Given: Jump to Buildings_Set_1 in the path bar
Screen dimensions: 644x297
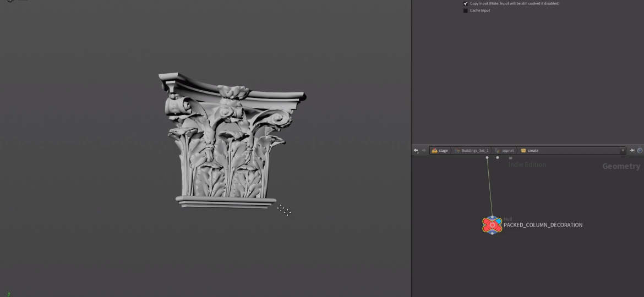Looking at the screenshot, I should point(474,151).
